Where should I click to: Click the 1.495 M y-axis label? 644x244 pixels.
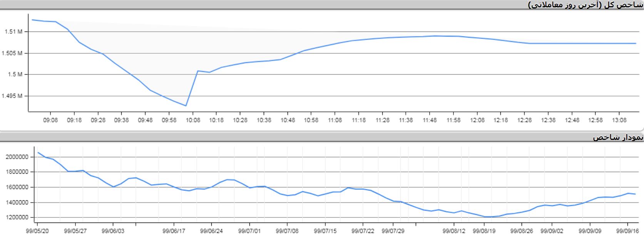click(x=12, y=96)
